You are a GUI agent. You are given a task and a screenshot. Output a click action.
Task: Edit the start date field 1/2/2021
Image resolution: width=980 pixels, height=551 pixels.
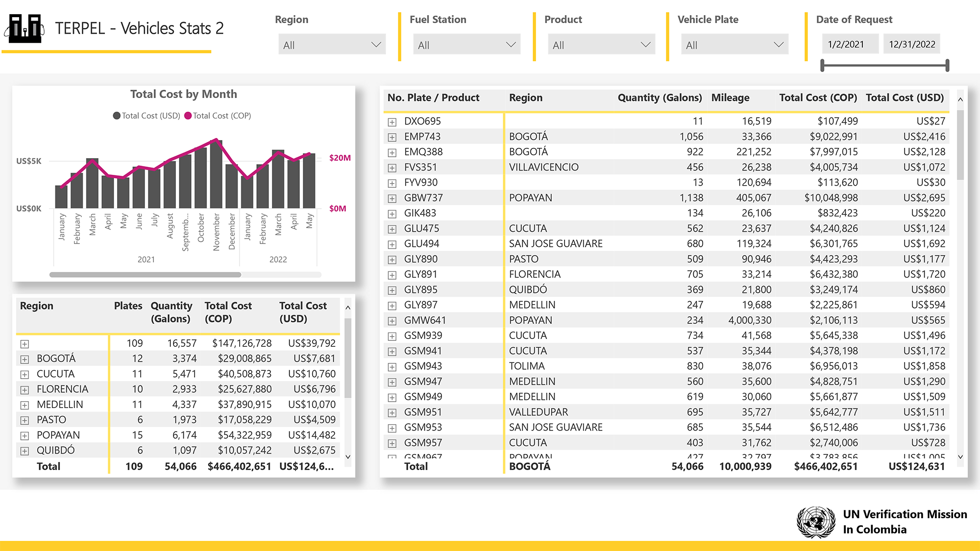coord(850,44)
